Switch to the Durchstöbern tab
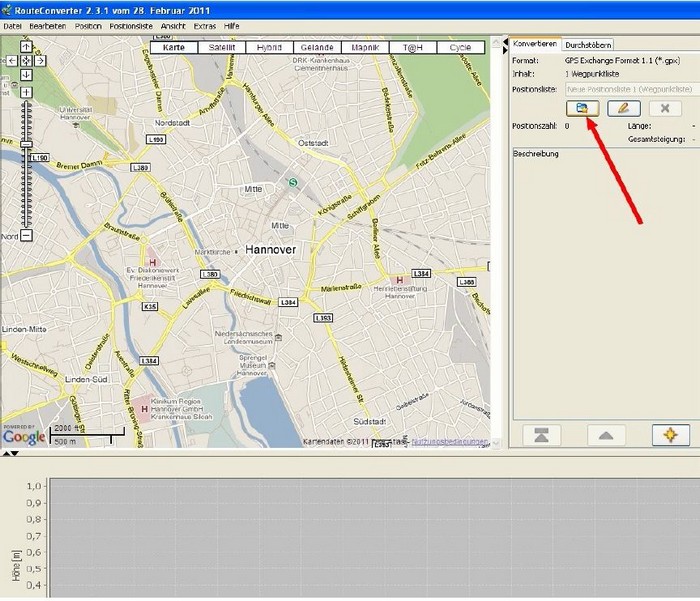Image resolution: width=700 pixels, height=601 pixels. pos(588,45)
